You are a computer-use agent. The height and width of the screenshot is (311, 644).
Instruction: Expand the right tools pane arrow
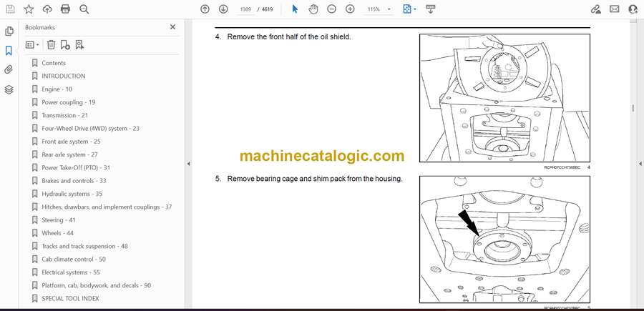pyautogui.click(x=640, y=164)
